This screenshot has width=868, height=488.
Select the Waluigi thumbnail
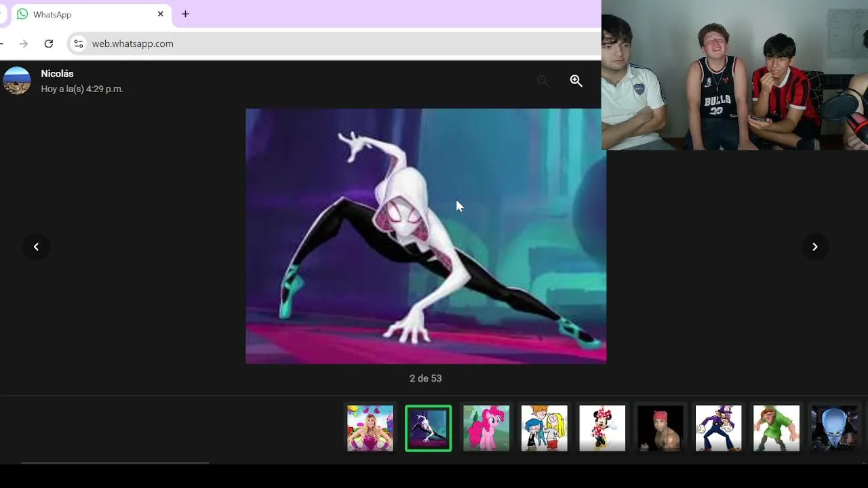coord(718,428)
